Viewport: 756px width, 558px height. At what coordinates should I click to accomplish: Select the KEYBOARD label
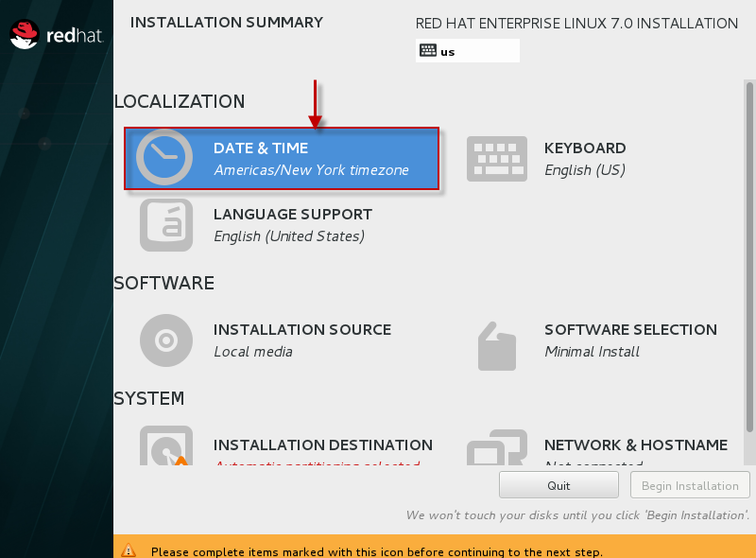(x=585, y=148)
